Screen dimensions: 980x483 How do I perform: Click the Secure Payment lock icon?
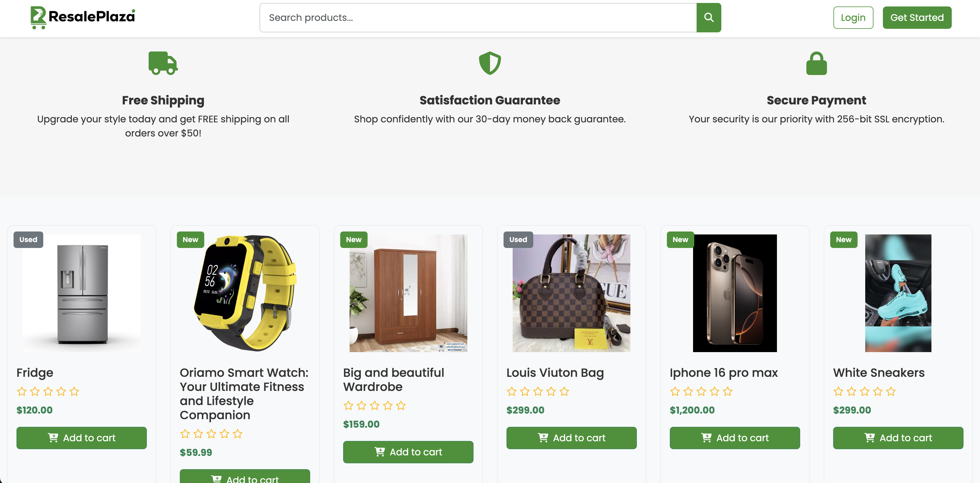(816, 63)
